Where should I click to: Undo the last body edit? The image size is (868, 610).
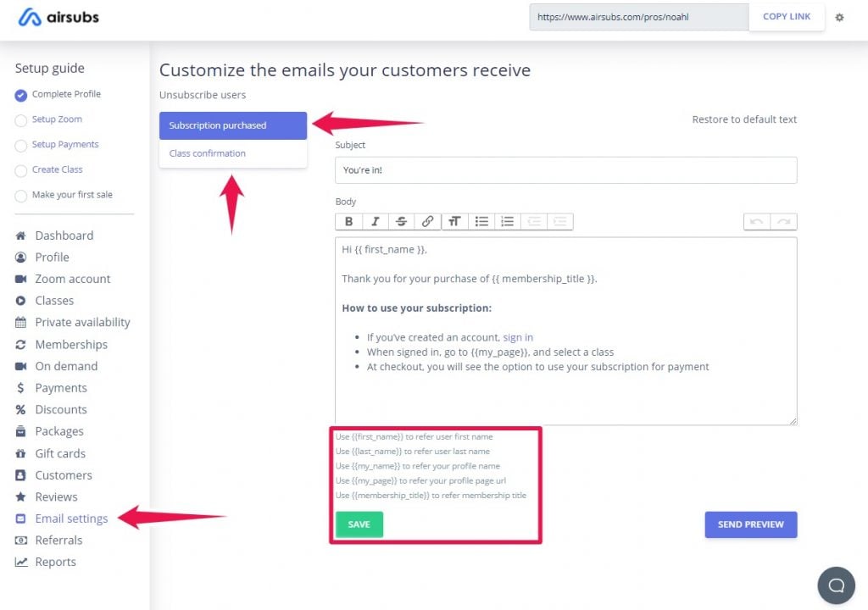coord(757,221)
